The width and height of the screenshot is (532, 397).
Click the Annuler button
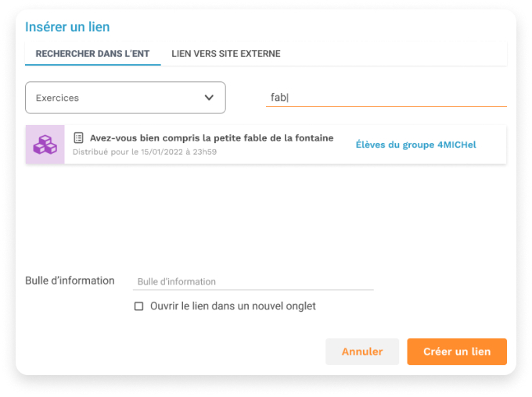pyautogui.click(x=362, y=352)
